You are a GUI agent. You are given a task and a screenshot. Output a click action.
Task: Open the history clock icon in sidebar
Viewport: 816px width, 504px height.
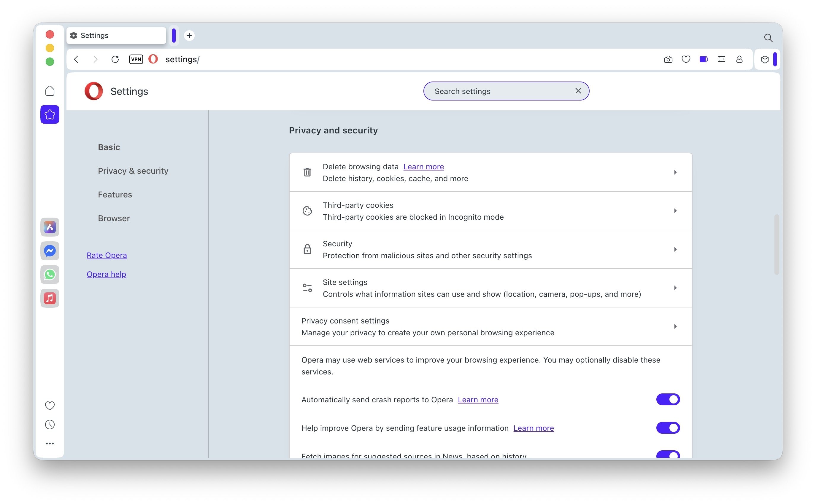click(x=50, y=424)
